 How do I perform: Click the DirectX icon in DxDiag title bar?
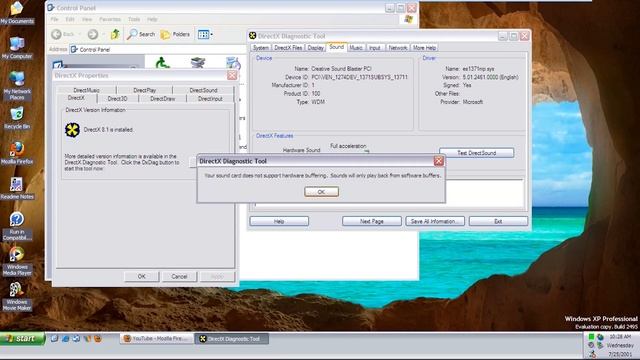253,36
